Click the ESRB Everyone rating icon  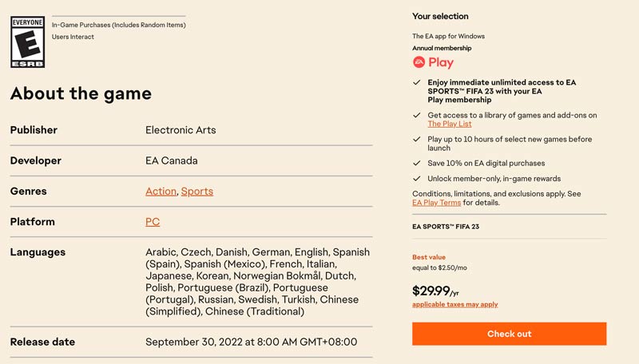[x=27, y=42]
